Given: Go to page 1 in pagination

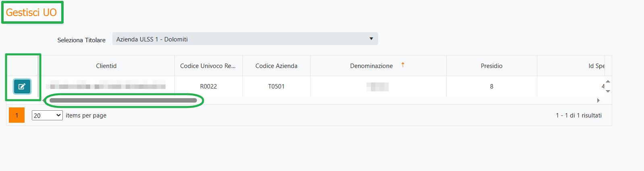Looking at the screenshot, I should (x=17, y=115).
